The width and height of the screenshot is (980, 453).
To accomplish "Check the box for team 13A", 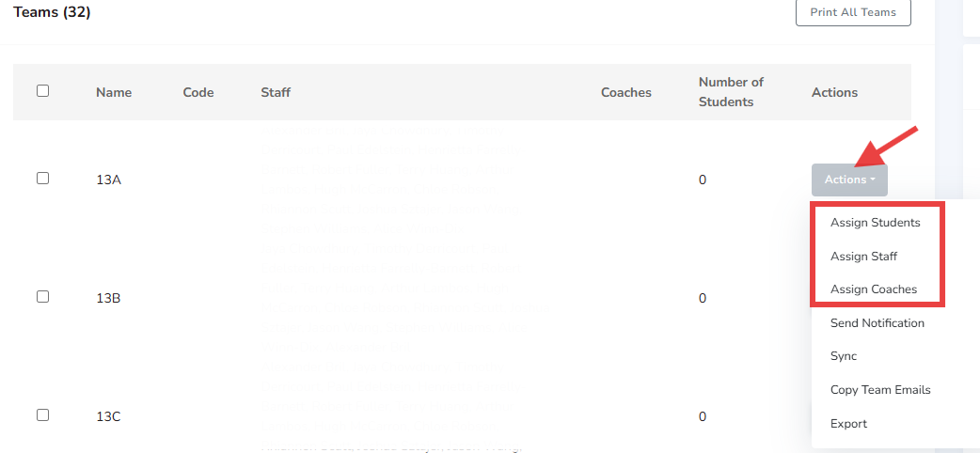I will [42, 178].
